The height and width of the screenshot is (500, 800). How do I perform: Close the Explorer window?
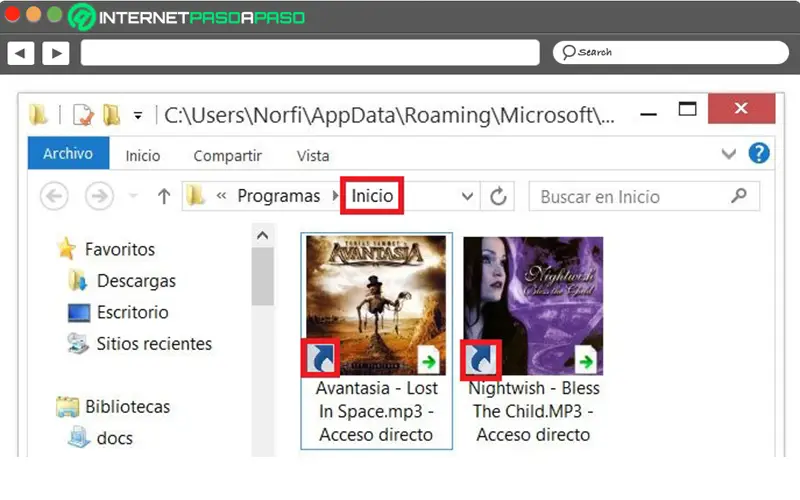click(x=741, y=108)
